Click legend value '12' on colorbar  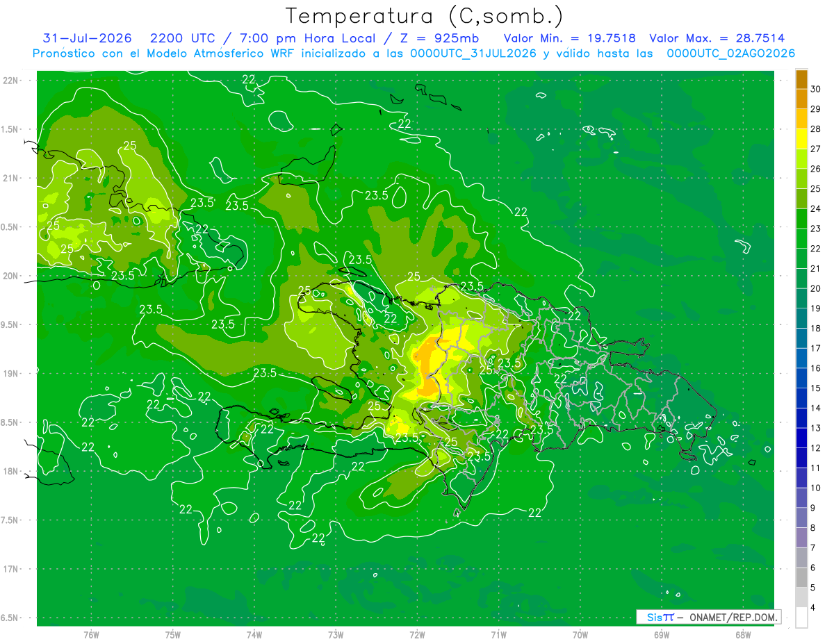point(816,449)
